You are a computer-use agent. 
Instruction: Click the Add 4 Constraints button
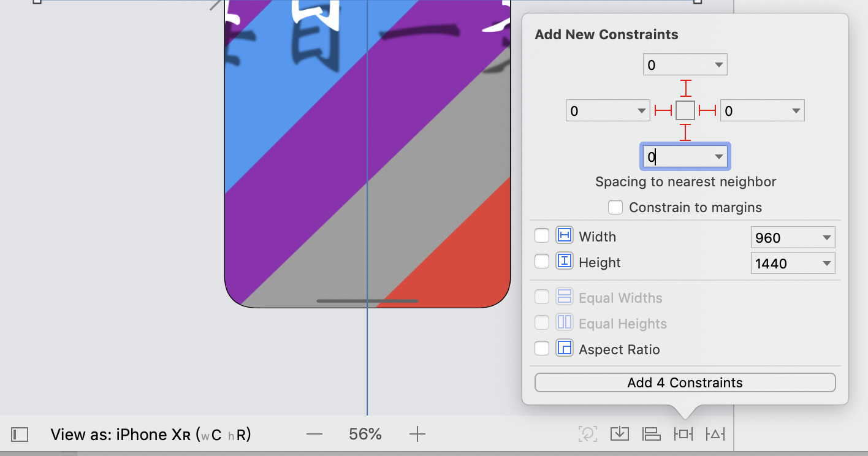pyautogui.click(x=685, y=382)
